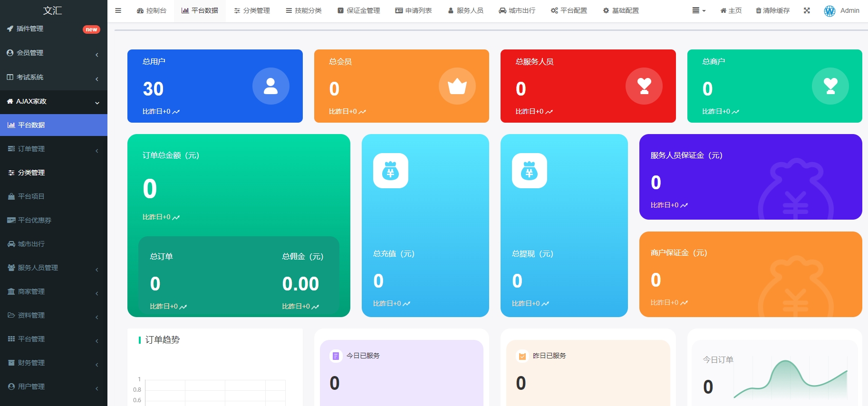868x406 pixels.
Task: Go to the 申请列表 tab
Action: click(414, 10)
